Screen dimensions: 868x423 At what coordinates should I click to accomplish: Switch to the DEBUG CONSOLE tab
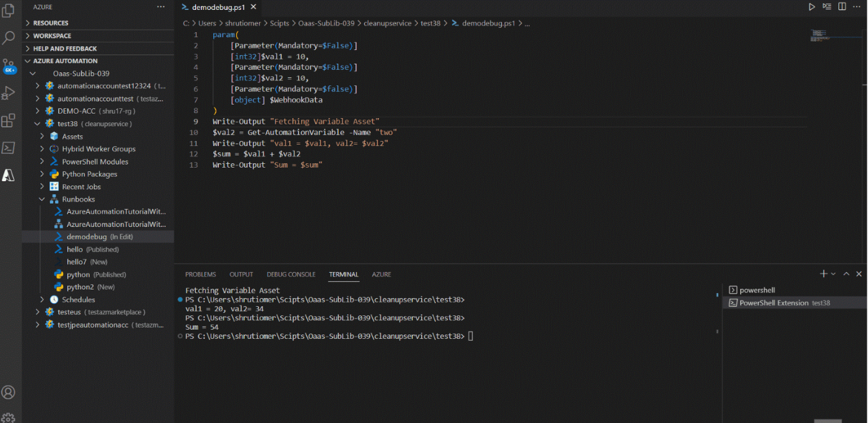(291, 275)
